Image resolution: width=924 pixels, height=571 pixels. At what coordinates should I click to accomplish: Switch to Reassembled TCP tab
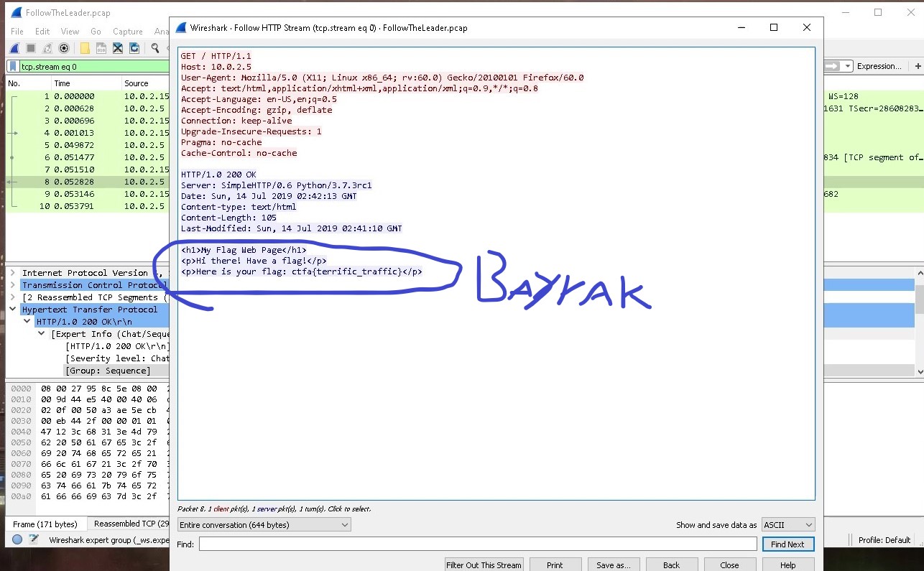point(131,524)
